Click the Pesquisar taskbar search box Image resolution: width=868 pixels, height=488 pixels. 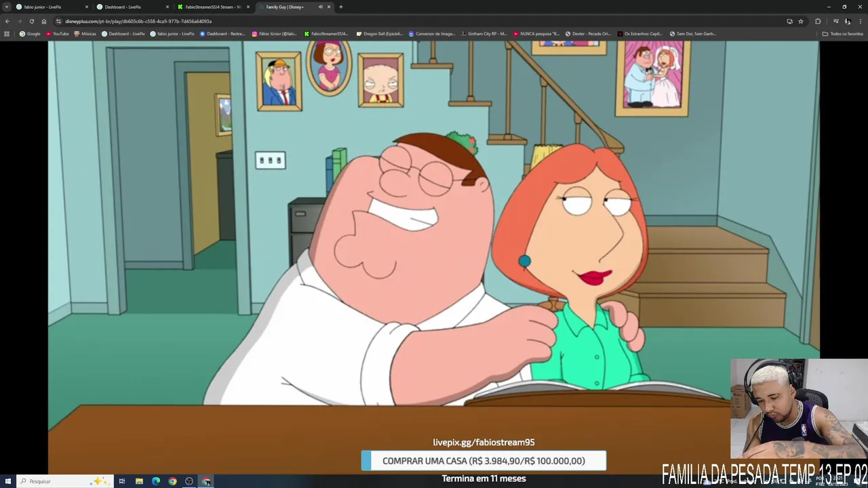coord(64,481)
